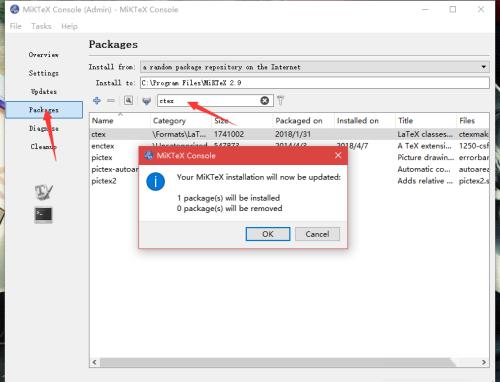The image size is (500, 382).
Task: Click the Install to path field
Action: [315, 83]
